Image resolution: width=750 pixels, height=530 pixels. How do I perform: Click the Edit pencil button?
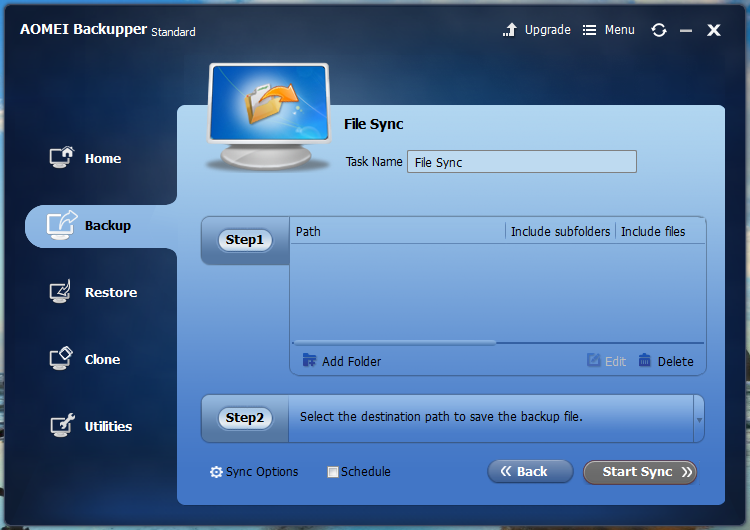(606, 361)
